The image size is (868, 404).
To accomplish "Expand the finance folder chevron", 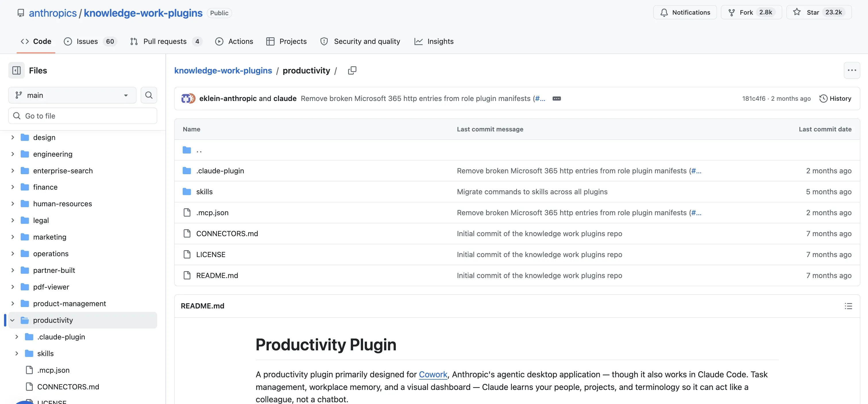I will click(x=12, y=187).
